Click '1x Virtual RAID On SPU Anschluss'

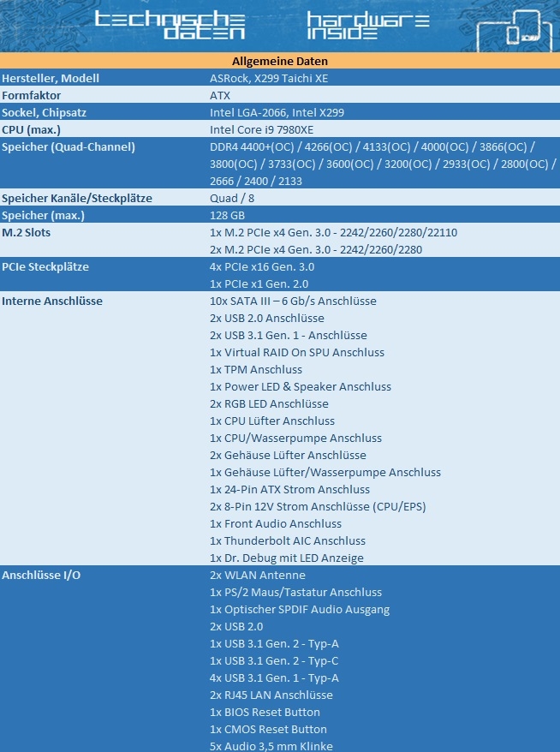pyautogui.click(x=297, y=353)
